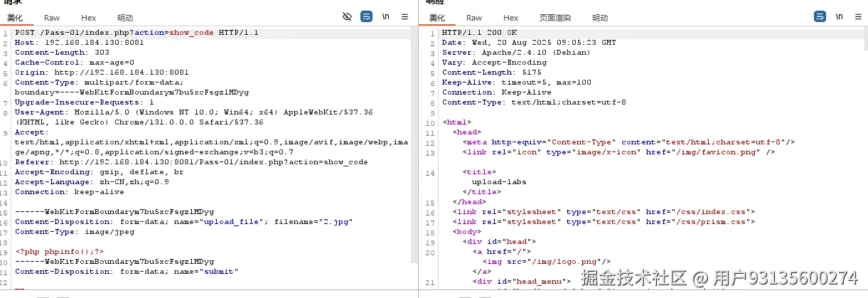Click the Date: Wed, 20 Aug 2025 header
The width and height of the screenshot is (868, 298).
point(529,43)
